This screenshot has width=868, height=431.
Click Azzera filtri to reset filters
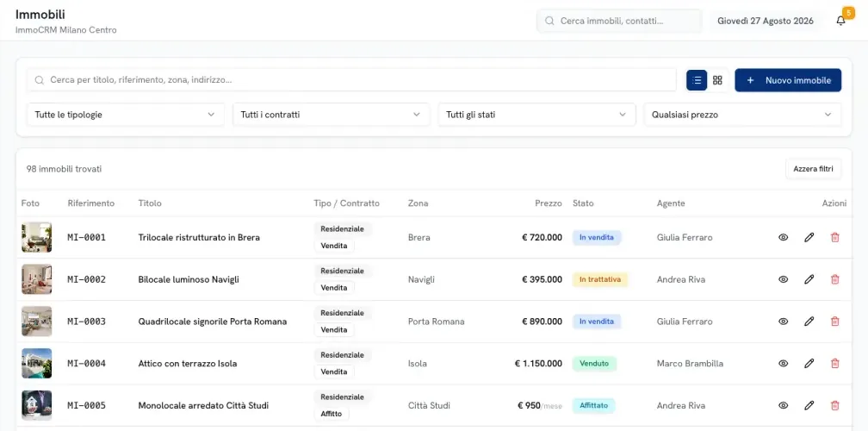tap(813, 169)
